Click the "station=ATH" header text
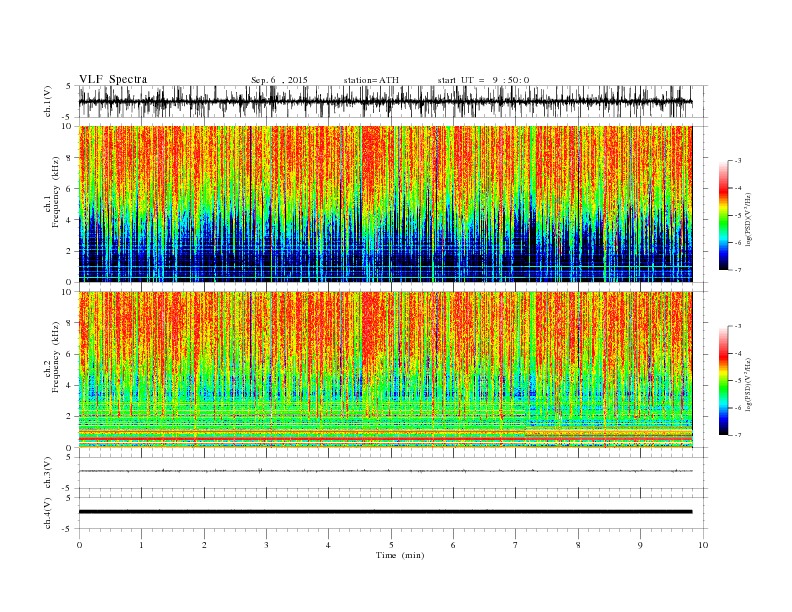792x612 pixels. click(x=371, y=80)
